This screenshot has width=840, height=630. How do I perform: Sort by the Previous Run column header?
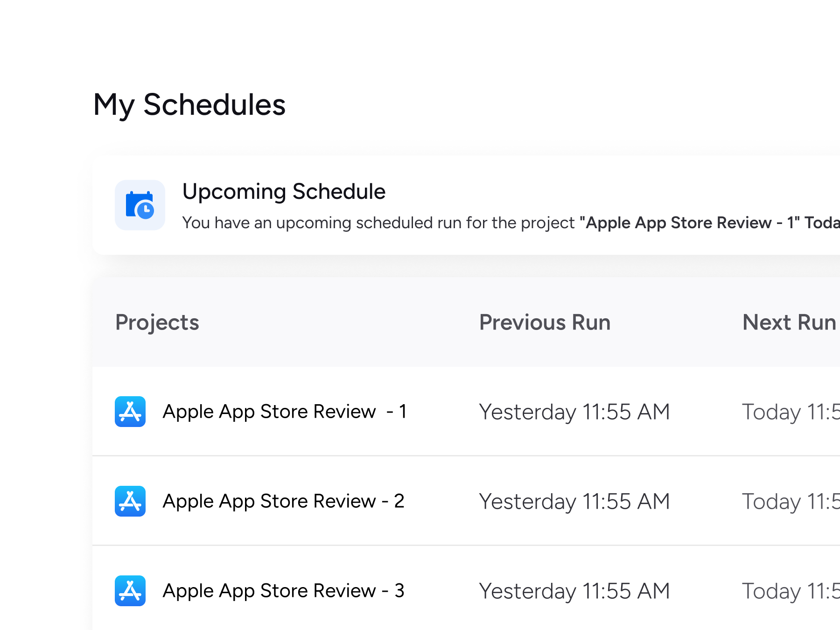(545, 322)
